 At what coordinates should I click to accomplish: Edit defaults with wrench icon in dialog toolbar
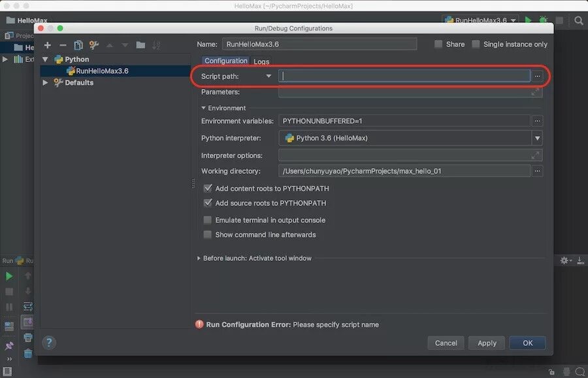(x=93, y=45)
